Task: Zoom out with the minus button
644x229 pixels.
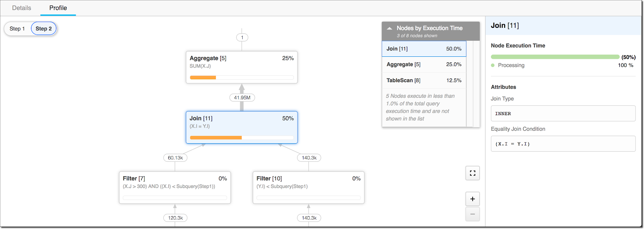Action: [x=473, y=214]
